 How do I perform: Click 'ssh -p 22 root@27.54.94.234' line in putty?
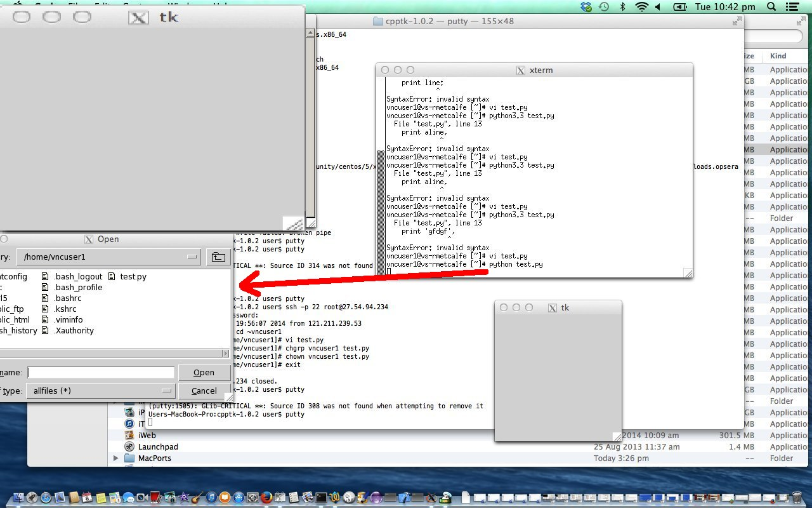(x=337, y=307)
